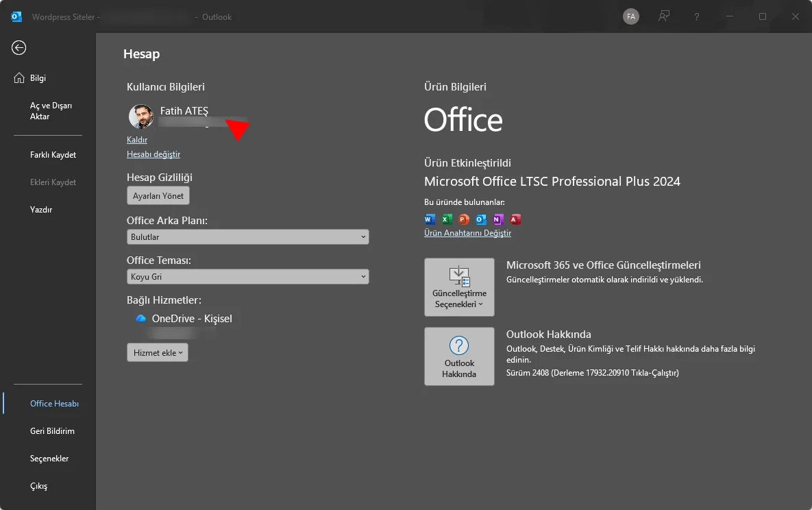Click the Outlook logo in title bar
The height and width of the screenshot is (510, 812).
pos(16,16)
